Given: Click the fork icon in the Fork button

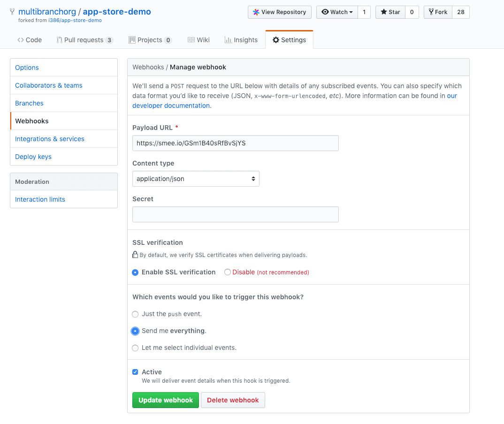Looking at the screenshot, I should 431,12.
